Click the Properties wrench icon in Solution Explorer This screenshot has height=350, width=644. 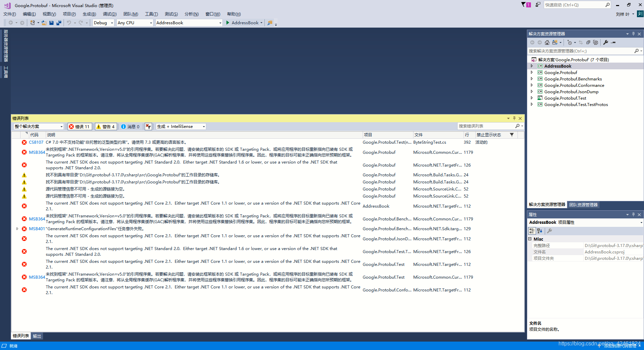pos(605,42)
